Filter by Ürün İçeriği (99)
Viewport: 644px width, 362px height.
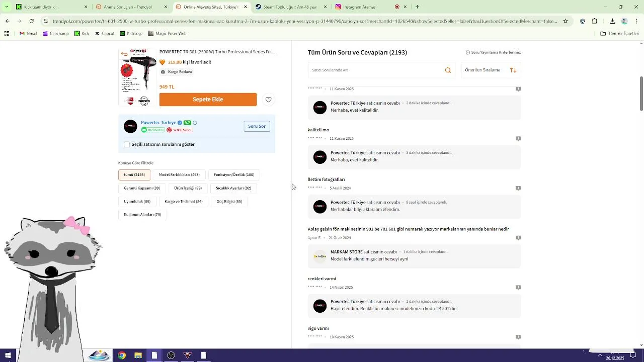pyautogui.click(x=188, y=188)
